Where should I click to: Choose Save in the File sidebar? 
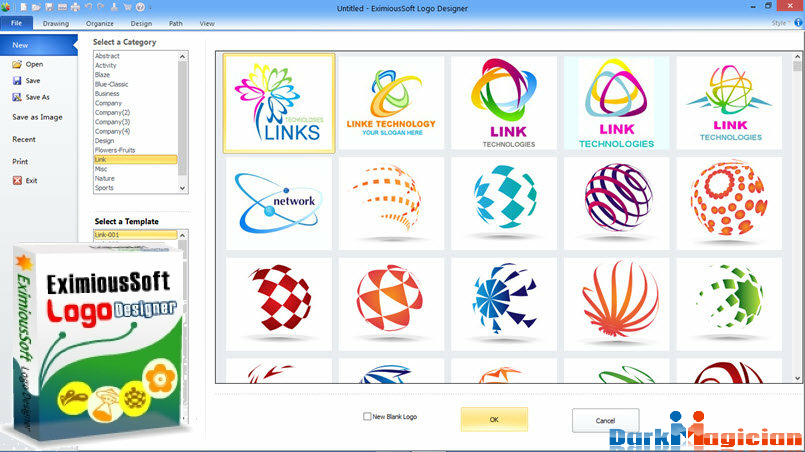point(26,81)
